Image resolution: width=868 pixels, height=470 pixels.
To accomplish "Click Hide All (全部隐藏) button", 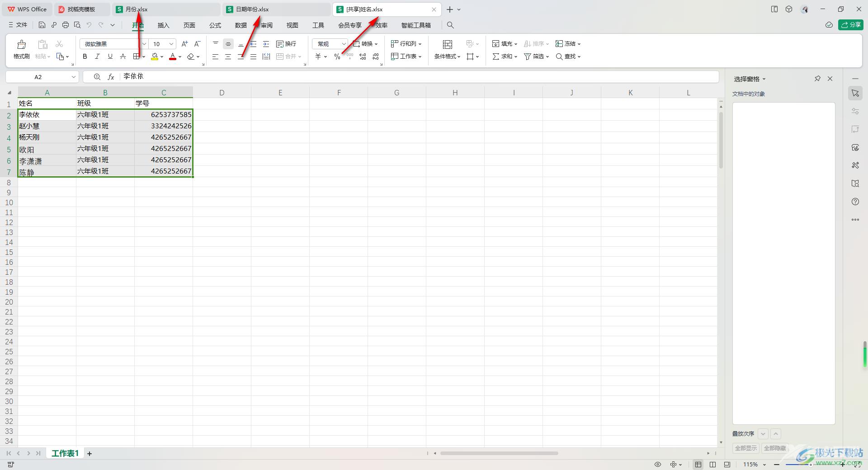I will point(775,448).
